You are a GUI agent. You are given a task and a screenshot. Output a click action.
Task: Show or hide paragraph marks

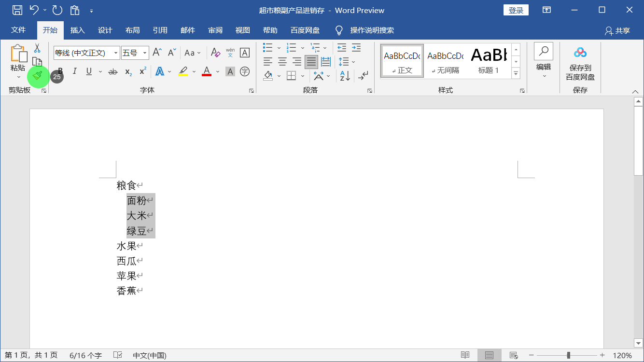click(363, 76)
